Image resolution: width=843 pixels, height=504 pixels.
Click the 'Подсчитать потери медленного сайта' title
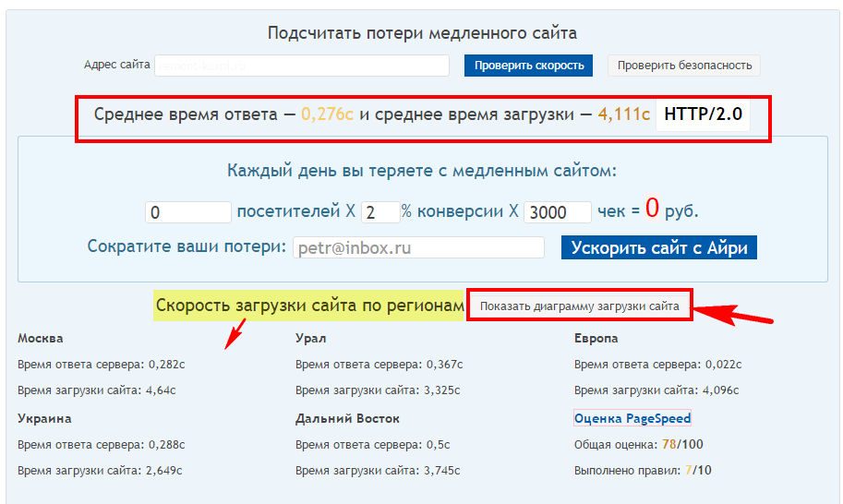422,33
